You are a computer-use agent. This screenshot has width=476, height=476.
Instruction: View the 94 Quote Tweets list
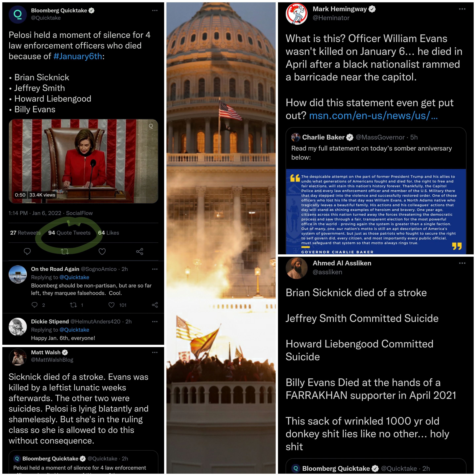click(x=69, y=233)
